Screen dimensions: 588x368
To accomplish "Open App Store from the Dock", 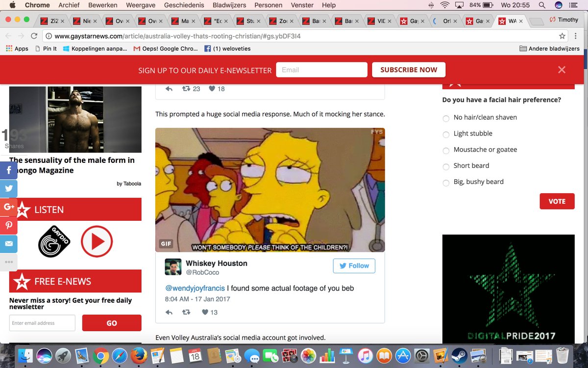I will pyautogui.click(x=403, y=355).
